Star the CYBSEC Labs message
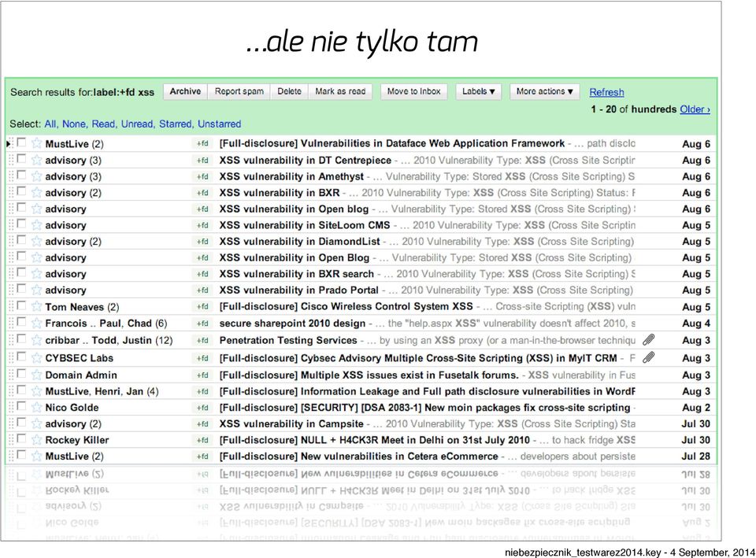 coord(37,358)
